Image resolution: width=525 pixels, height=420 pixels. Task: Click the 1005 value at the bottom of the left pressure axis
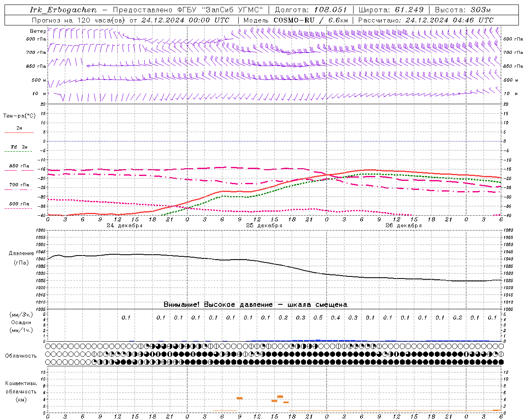(41, 309)
